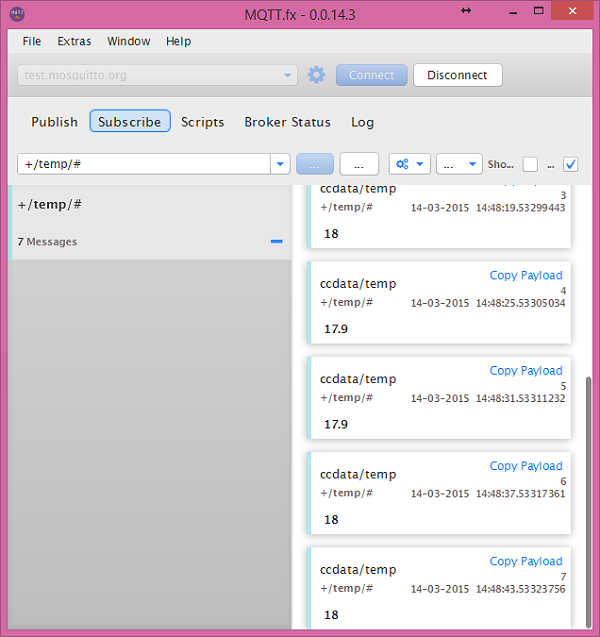Click timestamp 14:48:19.53299443 of message 3
The width and height of the screenshot is (600, 637).
point(520,208)
